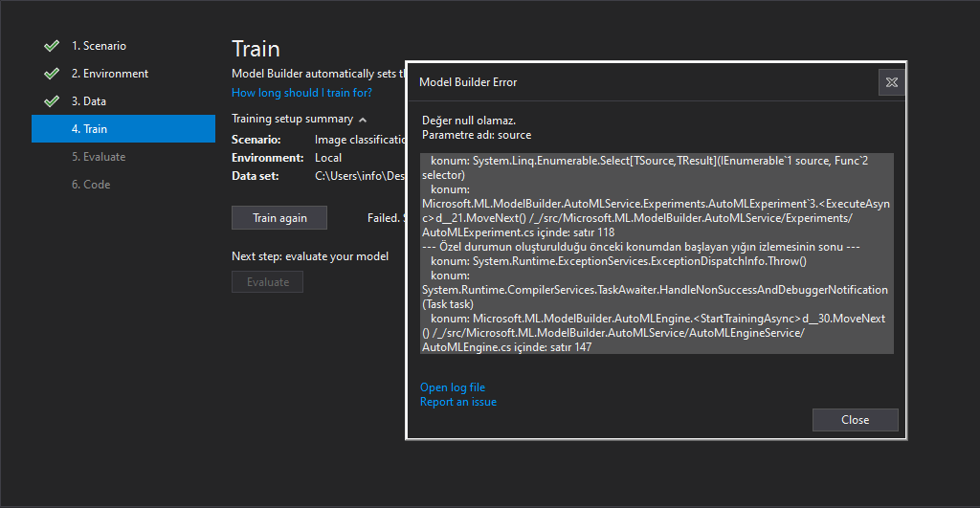Screen dimensions: 980x508
Task: Click 'Next step: evaluate your model' text
Action: [310, 256]
